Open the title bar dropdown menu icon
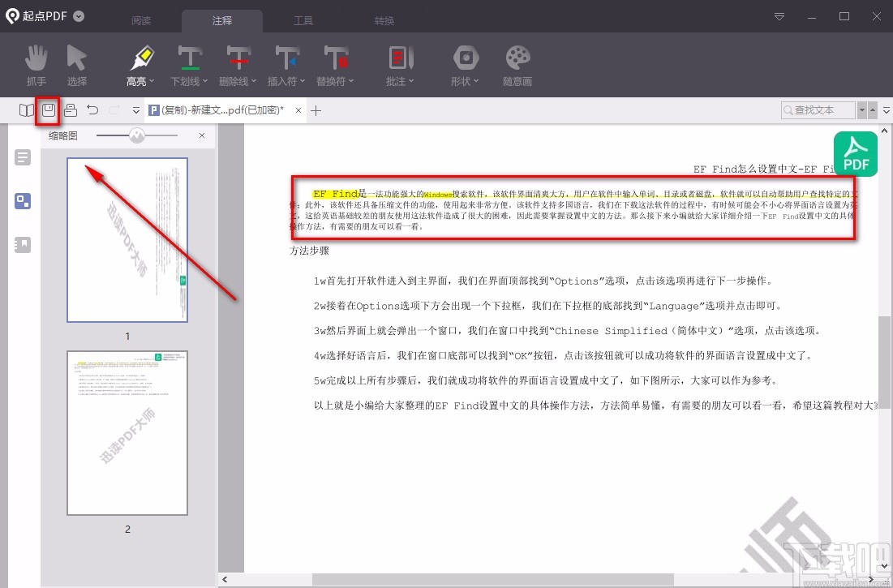 tap(779, 16)
